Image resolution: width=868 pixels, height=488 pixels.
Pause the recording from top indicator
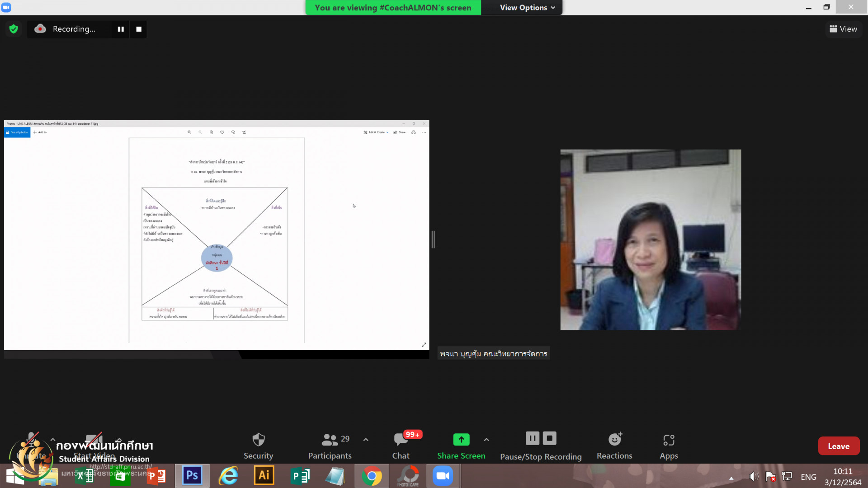tap(121, 29)
